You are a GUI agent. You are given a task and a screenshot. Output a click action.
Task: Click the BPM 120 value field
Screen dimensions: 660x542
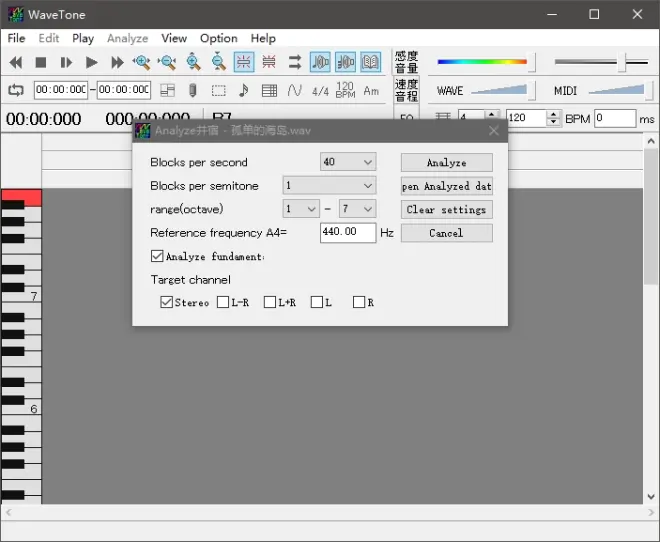(x=526, y=118)
